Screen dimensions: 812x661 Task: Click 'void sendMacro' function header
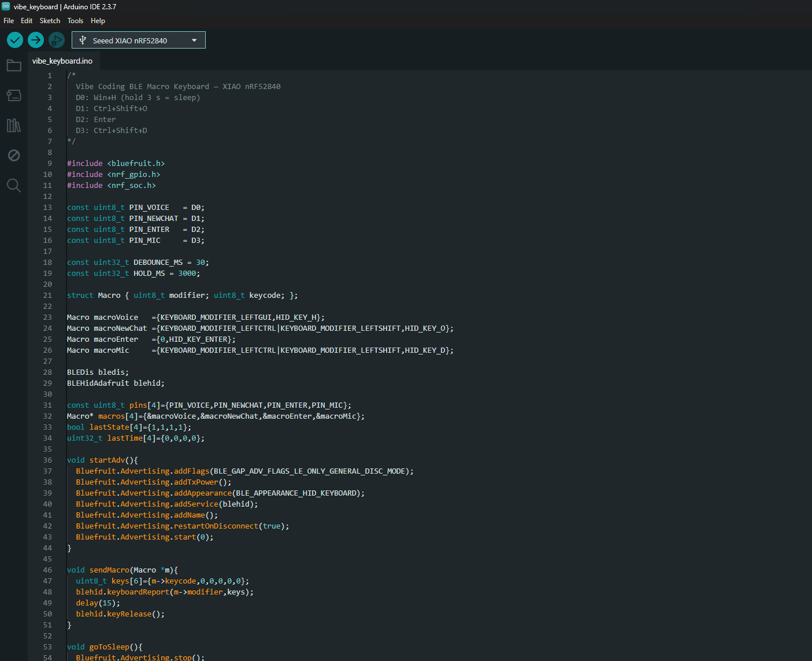coord(123,570)
